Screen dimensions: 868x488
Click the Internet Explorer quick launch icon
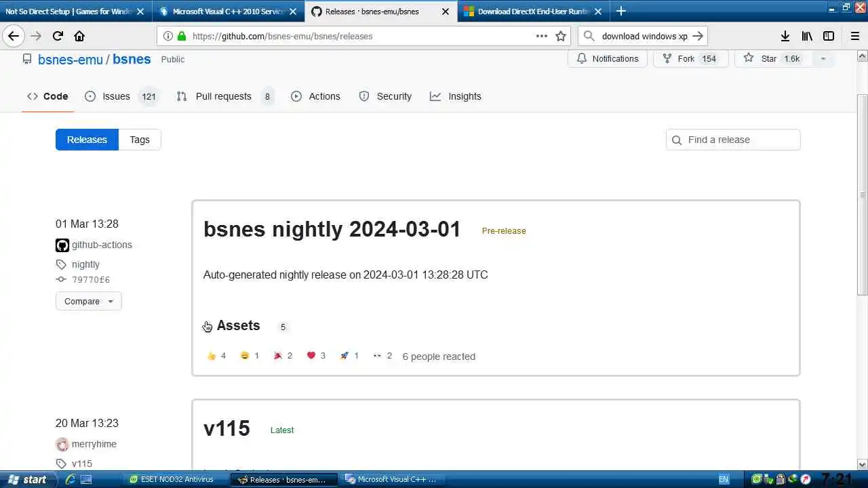tap(70, 479)
